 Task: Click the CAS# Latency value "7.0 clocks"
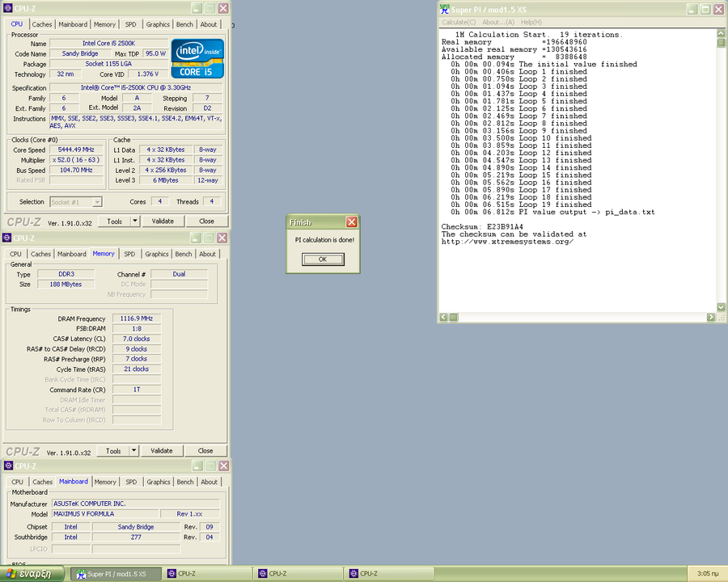click(x=137, y=339)
